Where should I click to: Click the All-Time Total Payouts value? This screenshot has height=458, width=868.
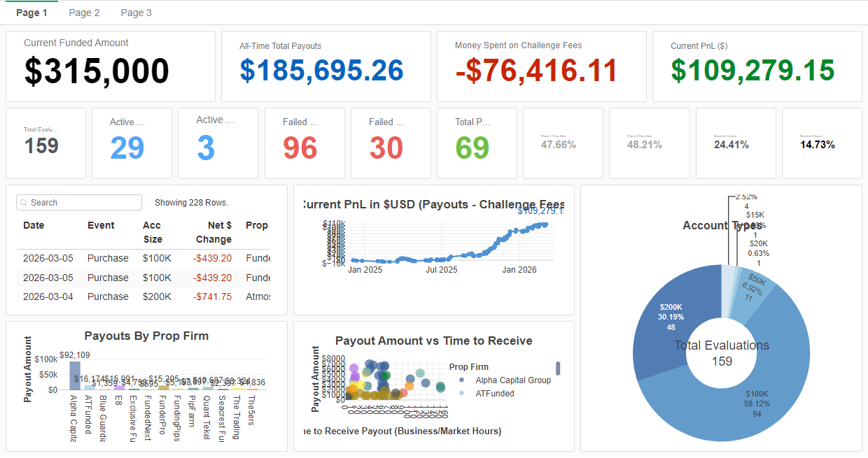[x=321, y=71]
